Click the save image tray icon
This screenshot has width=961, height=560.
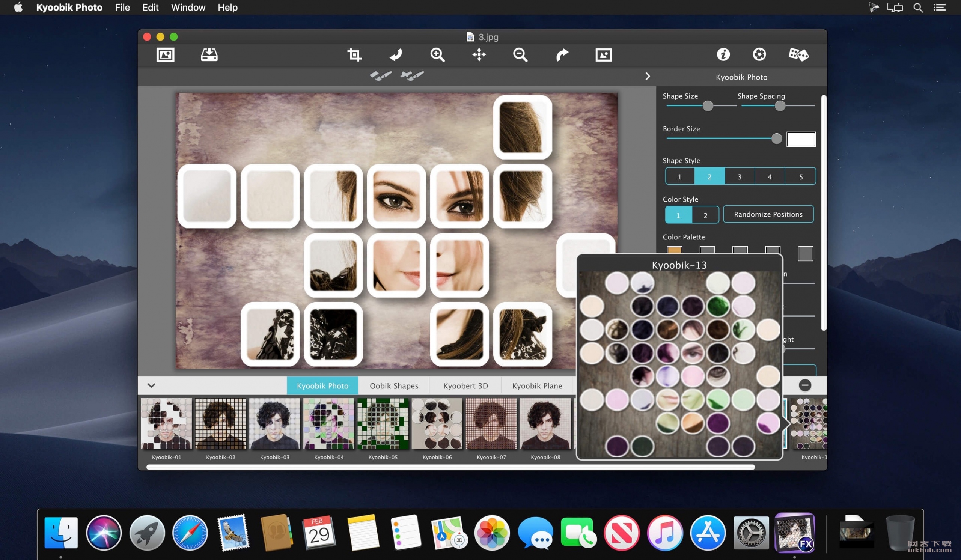click(209, 54)
